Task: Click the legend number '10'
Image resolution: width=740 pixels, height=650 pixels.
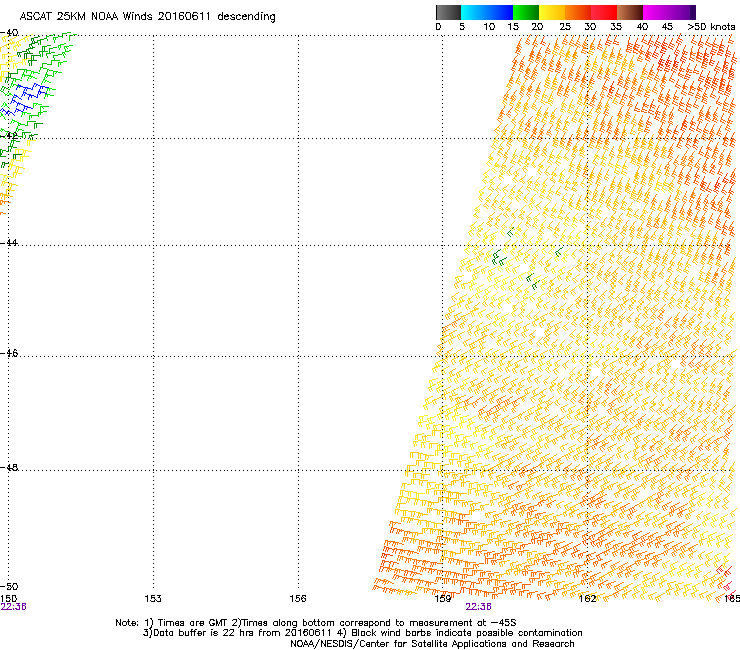Action: click(x=489, y=27)
